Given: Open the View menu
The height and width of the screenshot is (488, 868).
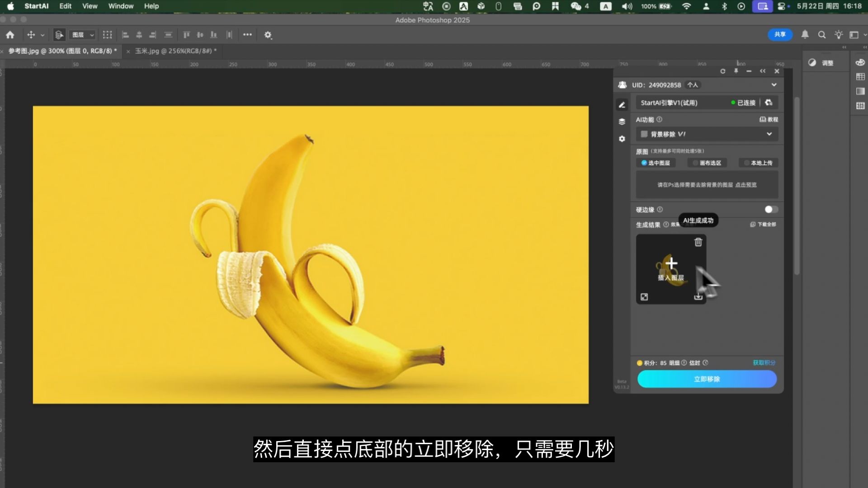Looking at the screenshot, I should coord(89,6).
